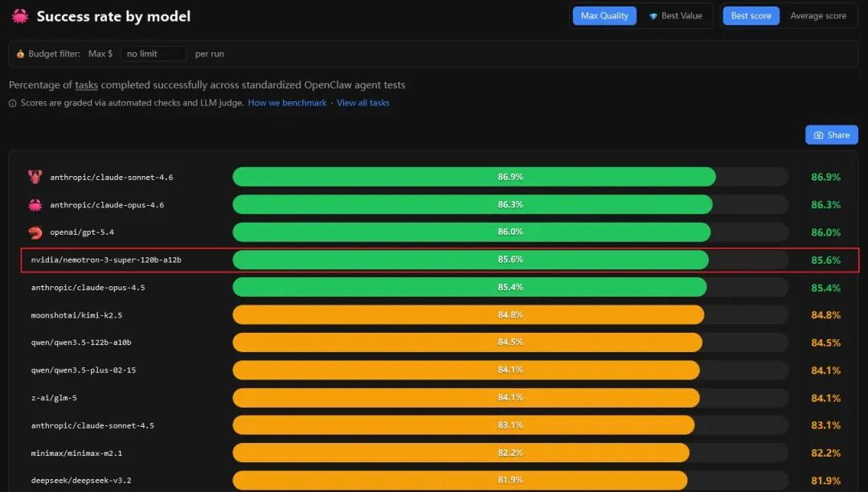Click the crab logo beside Success rate title
Screen dimensions: 868x492
[x=20, y=16]
